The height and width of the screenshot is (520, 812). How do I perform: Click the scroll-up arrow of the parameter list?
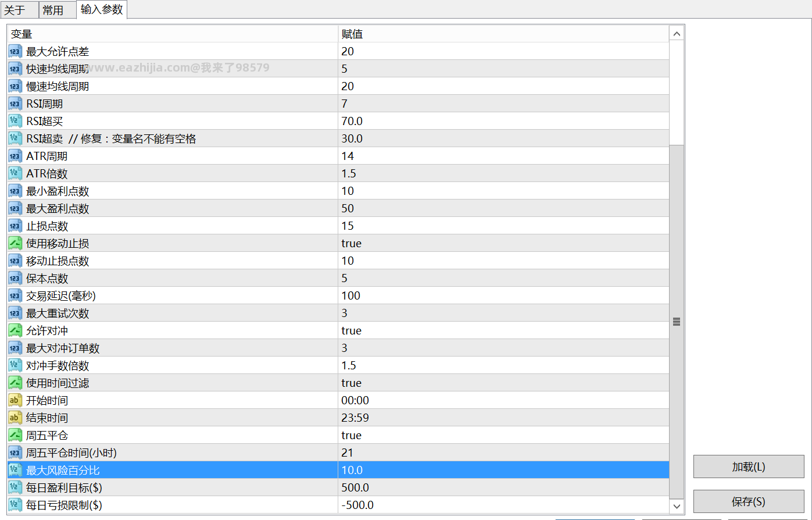pyautogui.click(x=677, y=34)
